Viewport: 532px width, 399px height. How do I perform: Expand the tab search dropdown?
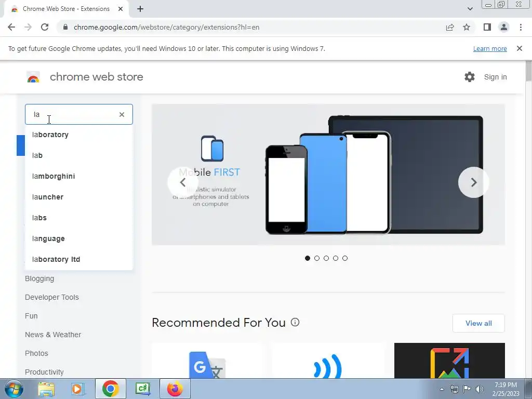pos(470,9)
